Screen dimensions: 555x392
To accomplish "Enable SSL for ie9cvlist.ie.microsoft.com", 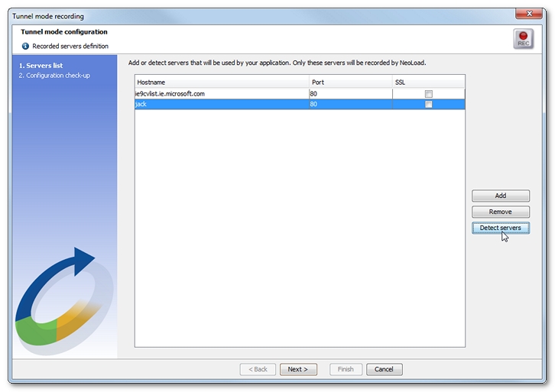I will coord(428,94).
